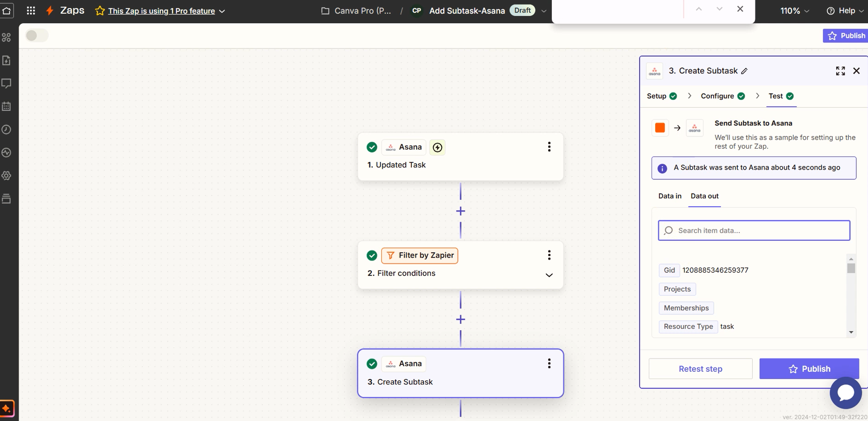Open three-dot menu on Filter by Zapier step

coord(549,255)
